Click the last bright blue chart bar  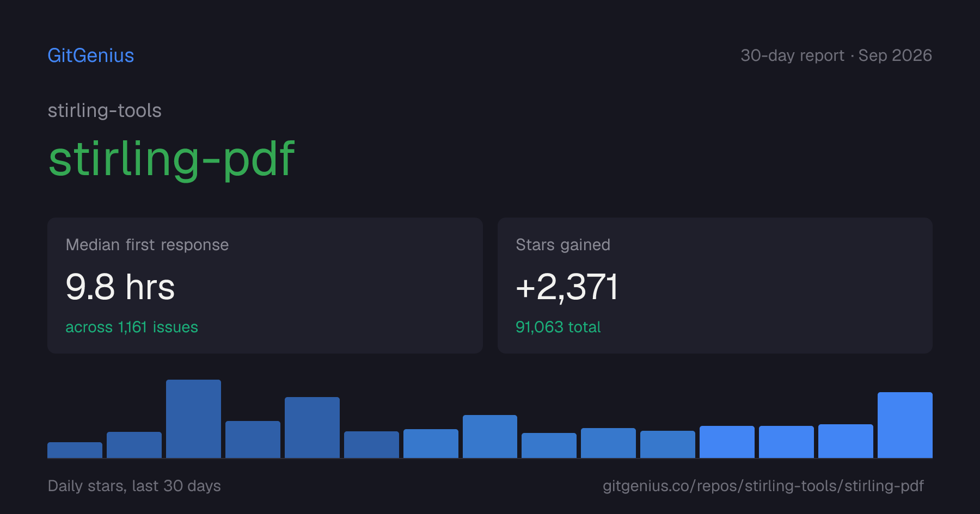tap(905, 425)
